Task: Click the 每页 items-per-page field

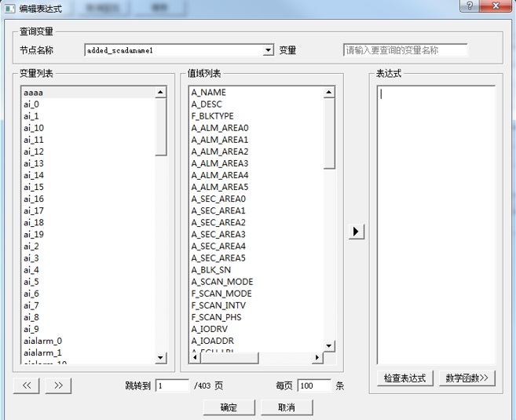Action: point(314,385)
